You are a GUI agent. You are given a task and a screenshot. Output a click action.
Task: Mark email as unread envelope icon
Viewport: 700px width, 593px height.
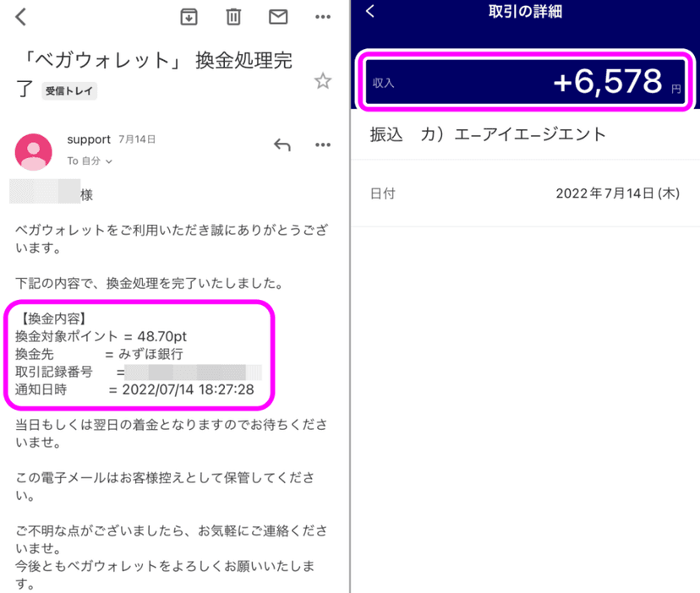(x=278, y=17)
